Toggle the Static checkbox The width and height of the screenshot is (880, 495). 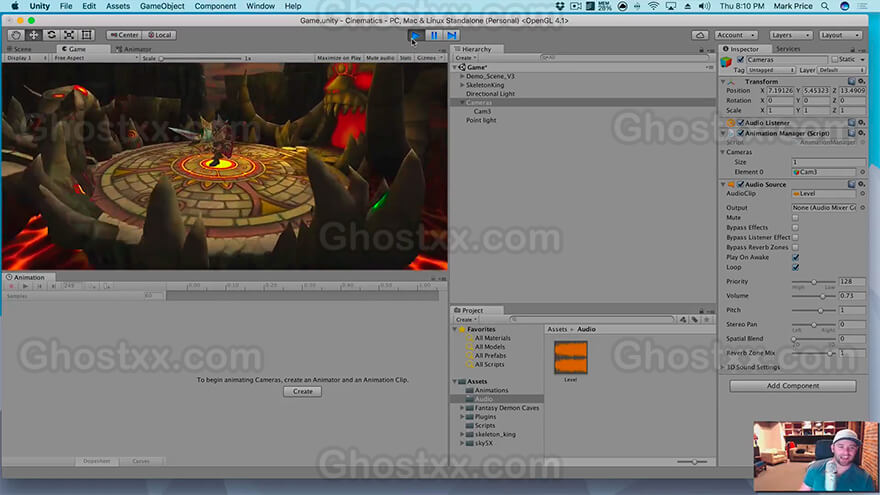point(835,59)
